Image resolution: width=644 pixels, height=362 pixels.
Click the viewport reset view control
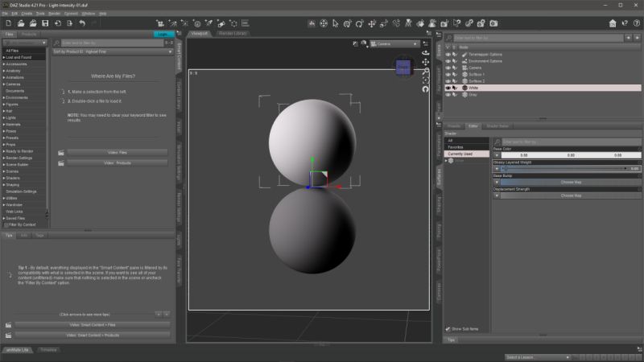[426, 89]
